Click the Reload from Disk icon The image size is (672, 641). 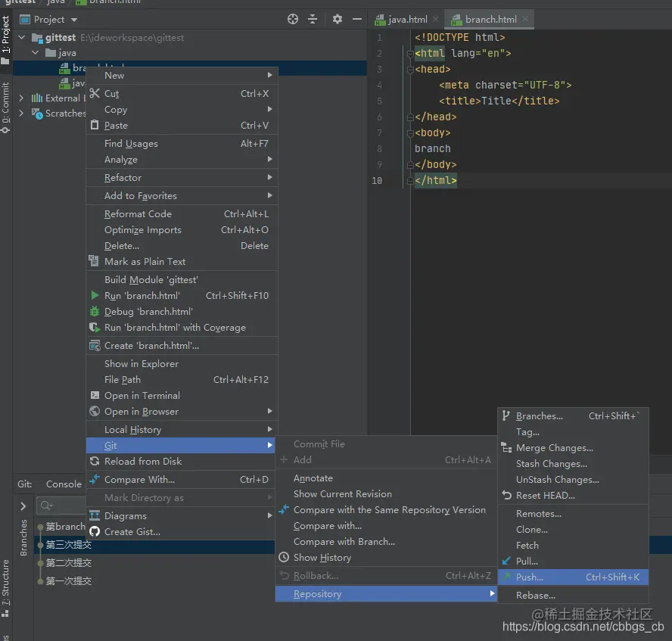pos(95,461)
